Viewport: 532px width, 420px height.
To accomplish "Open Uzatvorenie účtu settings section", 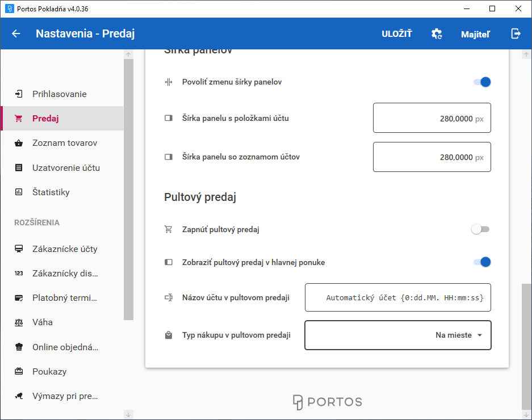I will click(66, 168).
